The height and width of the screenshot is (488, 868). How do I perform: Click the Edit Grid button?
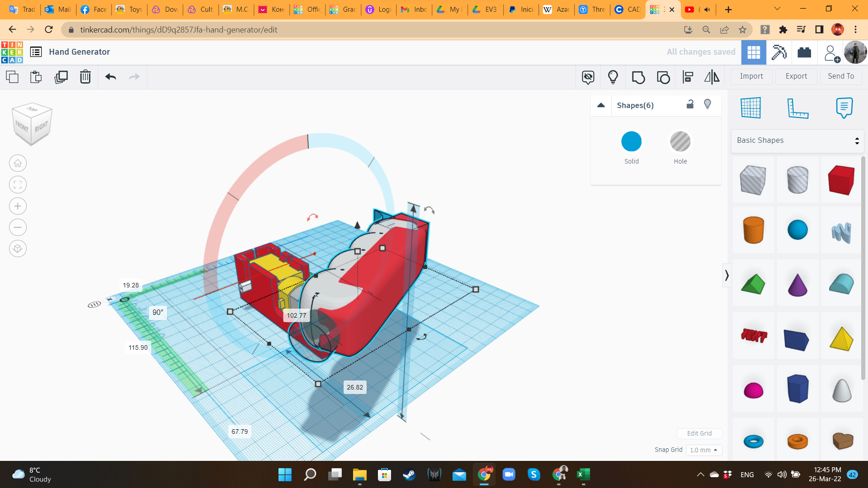pos(699,433)
